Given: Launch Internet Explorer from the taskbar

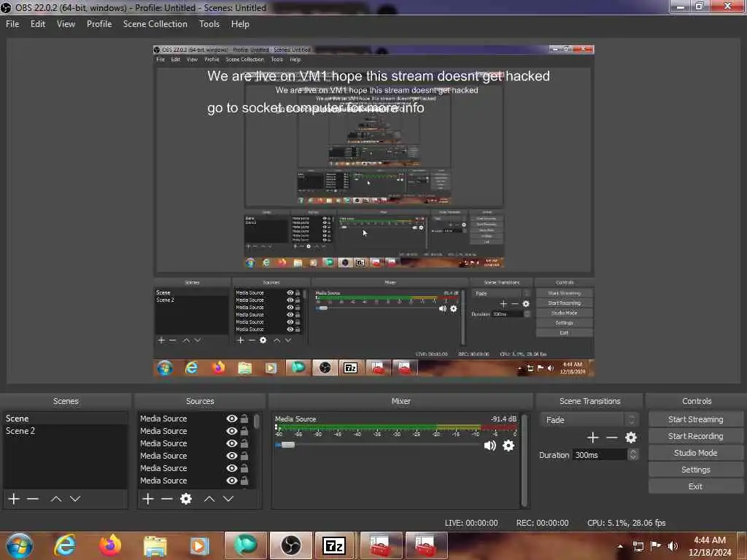Looking at the screenshot, I should point(65,545).
